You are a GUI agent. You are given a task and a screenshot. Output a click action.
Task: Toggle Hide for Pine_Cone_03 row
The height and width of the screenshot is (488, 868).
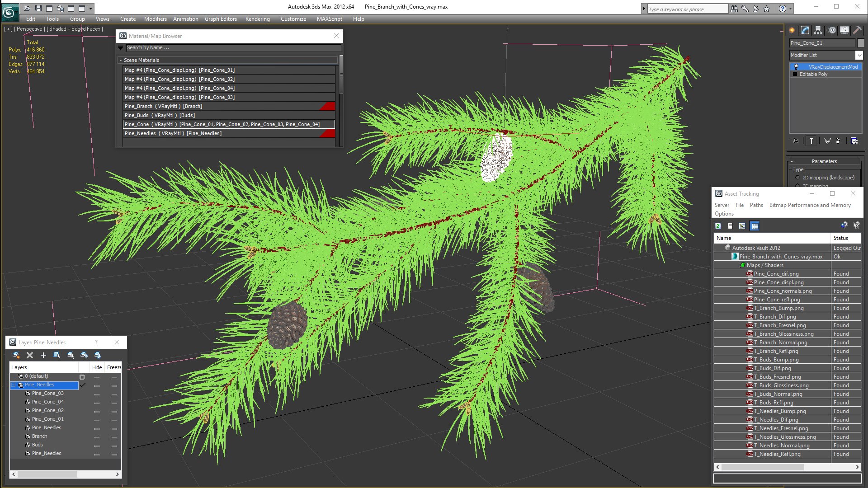[x=97, y=394]
